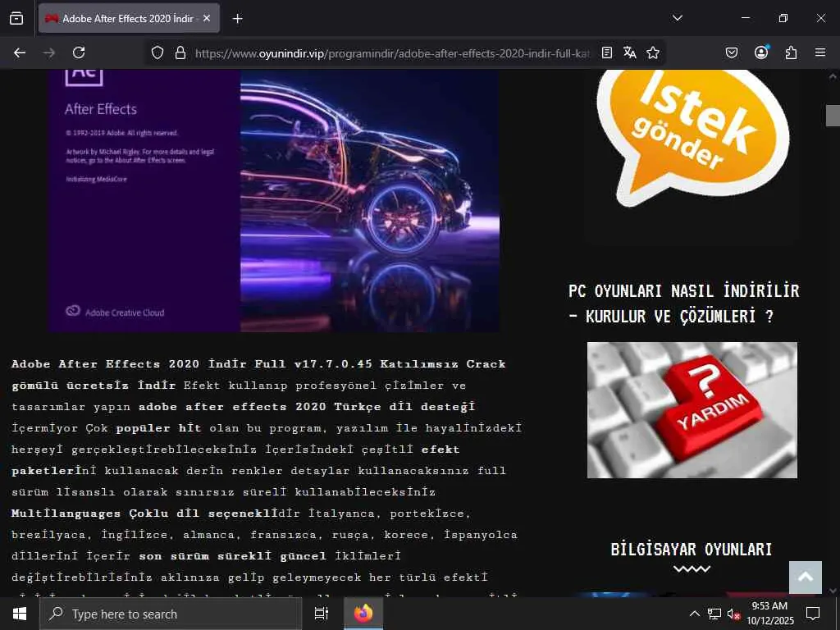This screenshot has width=840, height=630.
Task: Close the Adobe After Effects 2020 tab
Action: [x=207, y=18]
